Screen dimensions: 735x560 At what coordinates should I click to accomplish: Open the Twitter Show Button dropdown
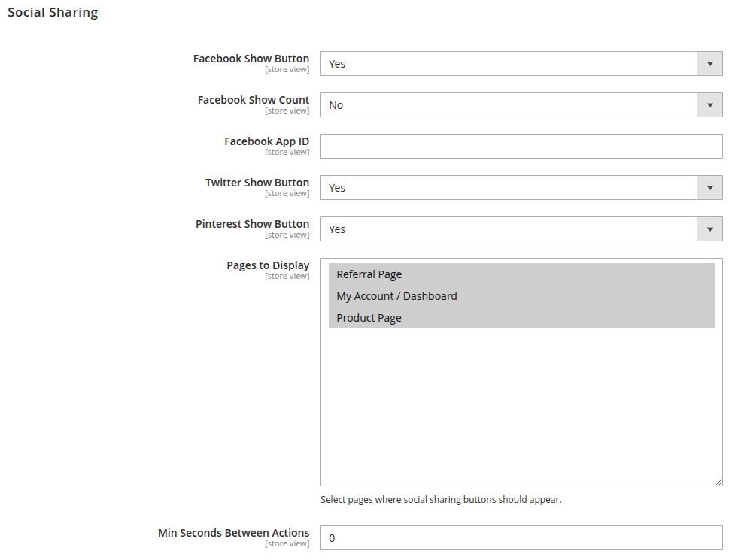click(521, 188)
